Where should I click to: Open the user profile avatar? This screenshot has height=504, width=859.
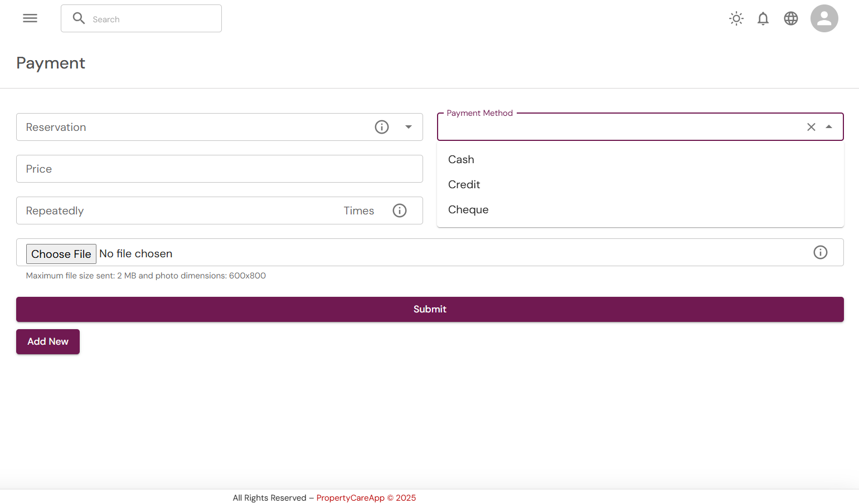(824, 18)
